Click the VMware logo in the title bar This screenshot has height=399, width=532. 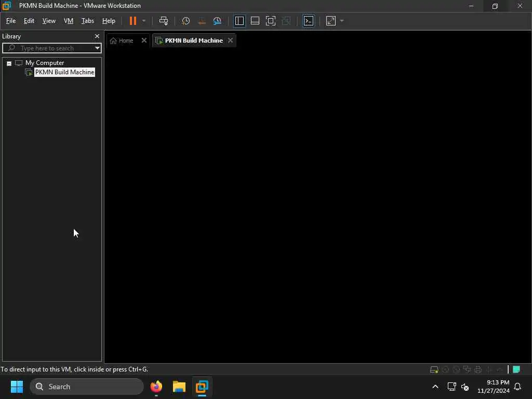pos(7,5)
